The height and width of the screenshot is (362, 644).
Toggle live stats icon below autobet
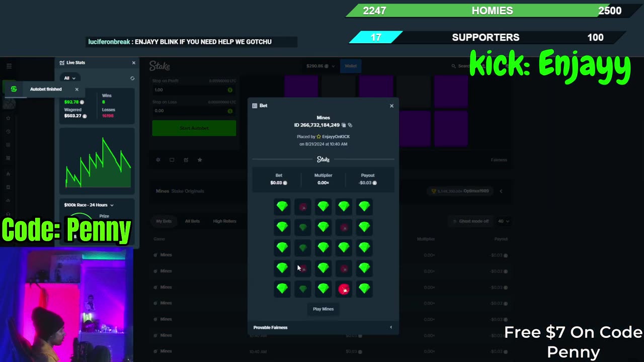[186, 160]
